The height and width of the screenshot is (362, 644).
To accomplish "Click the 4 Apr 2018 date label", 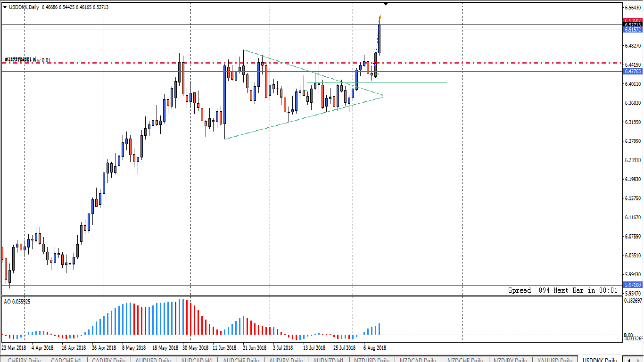I will (x=42, y=348).
